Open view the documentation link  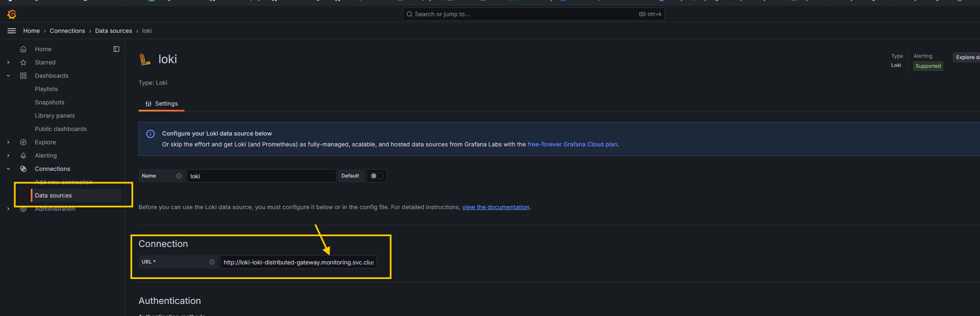pyautogui.click(x=496, y=207)
